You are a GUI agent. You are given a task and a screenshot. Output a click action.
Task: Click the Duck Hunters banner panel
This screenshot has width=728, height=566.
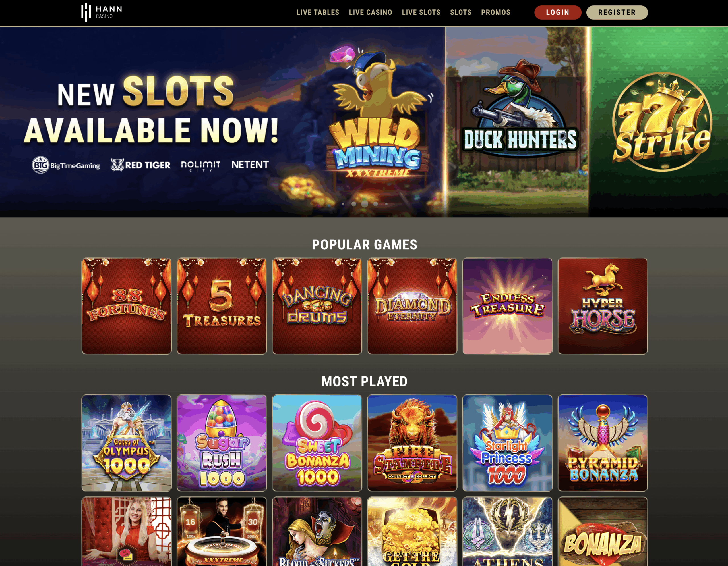(517, 122)
